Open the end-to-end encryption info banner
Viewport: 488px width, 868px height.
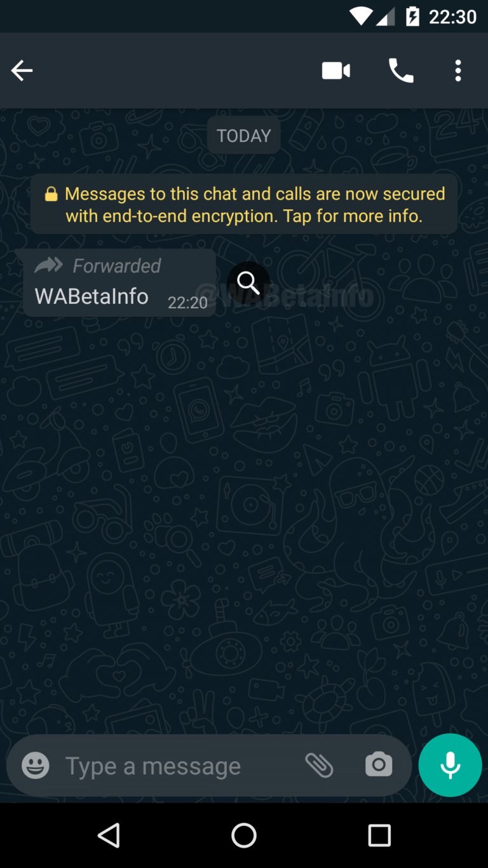pyautogui.click(x=244, y=204)
